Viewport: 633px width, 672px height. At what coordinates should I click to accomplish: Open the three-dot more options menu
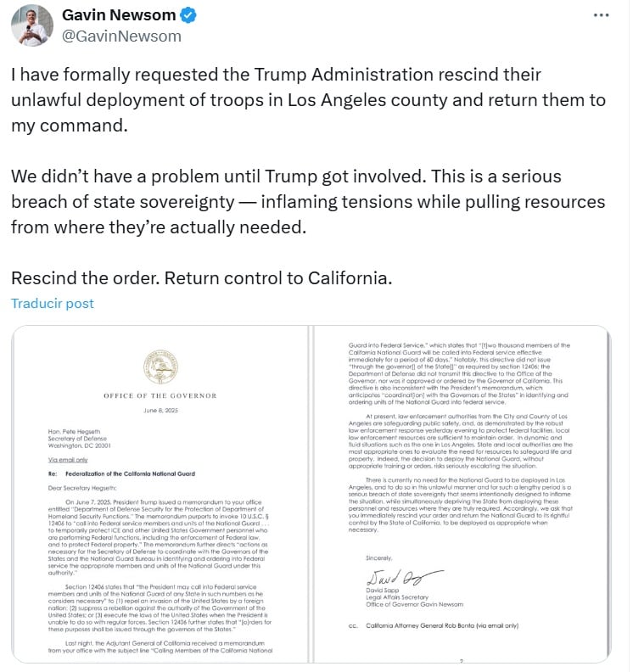point(601,15)
